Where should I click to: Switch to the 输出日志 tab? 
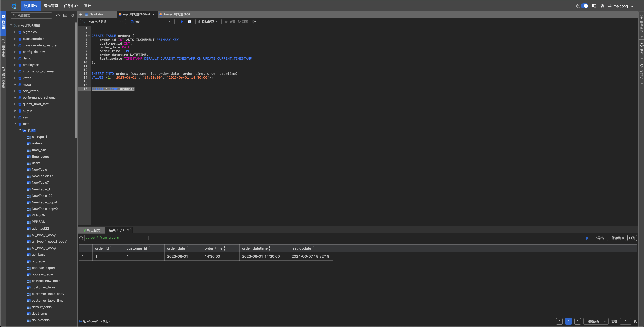point(92,230)
